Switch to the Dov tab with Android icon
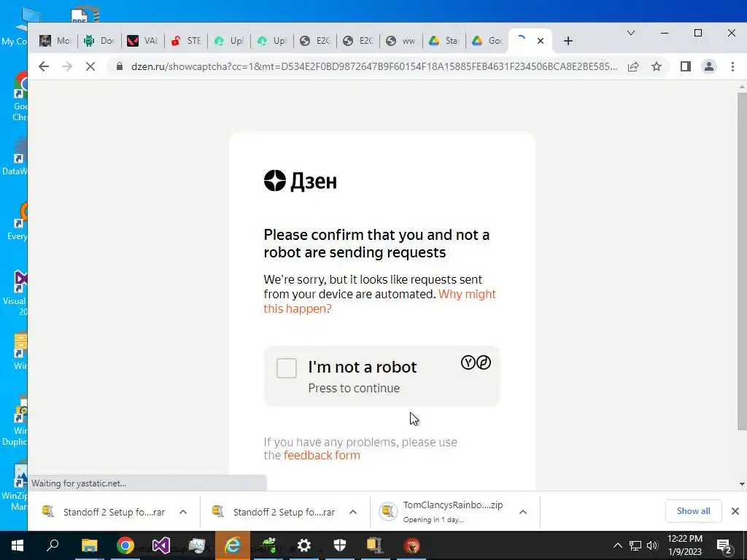 [x=99, y=41]
